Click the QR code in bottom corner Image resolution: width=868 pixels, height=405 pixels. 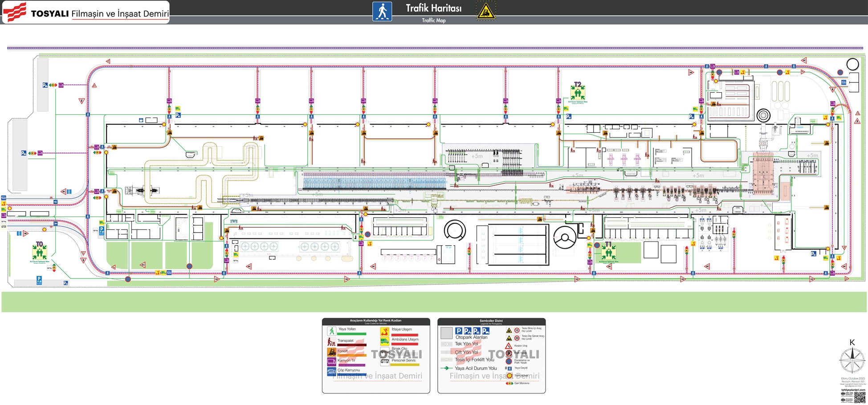point(860,397)
